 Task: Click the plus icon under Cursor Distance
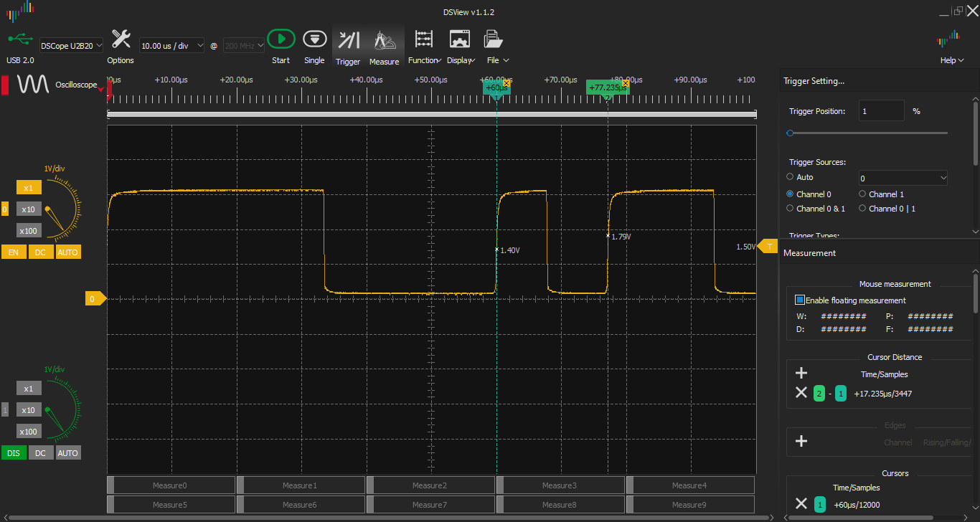[x=801, y=373]
